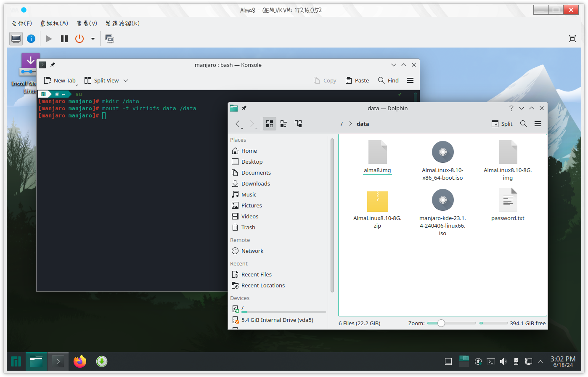Open Dolphin search magnifier icon
The height and width of the screenshot is (377, 588).
(x=524, y=124)
